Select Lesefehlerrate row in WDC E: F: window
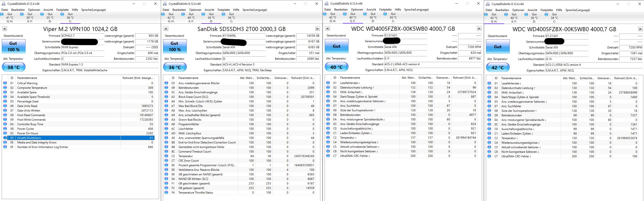The width and height of the screenshot is (644, 201). [x=401, y=83]
